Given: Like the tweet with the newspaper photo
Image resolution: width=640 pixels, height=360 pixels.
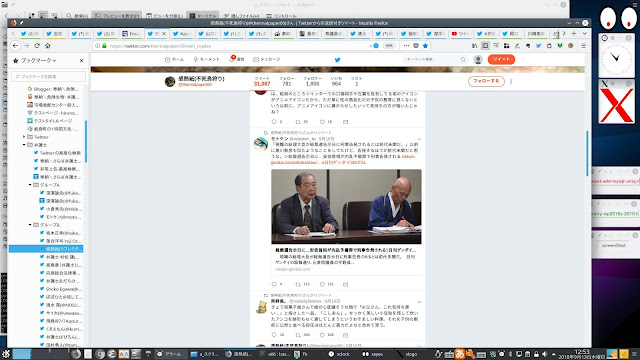Looking at the screenshot, I should click(x=322, y=284).
